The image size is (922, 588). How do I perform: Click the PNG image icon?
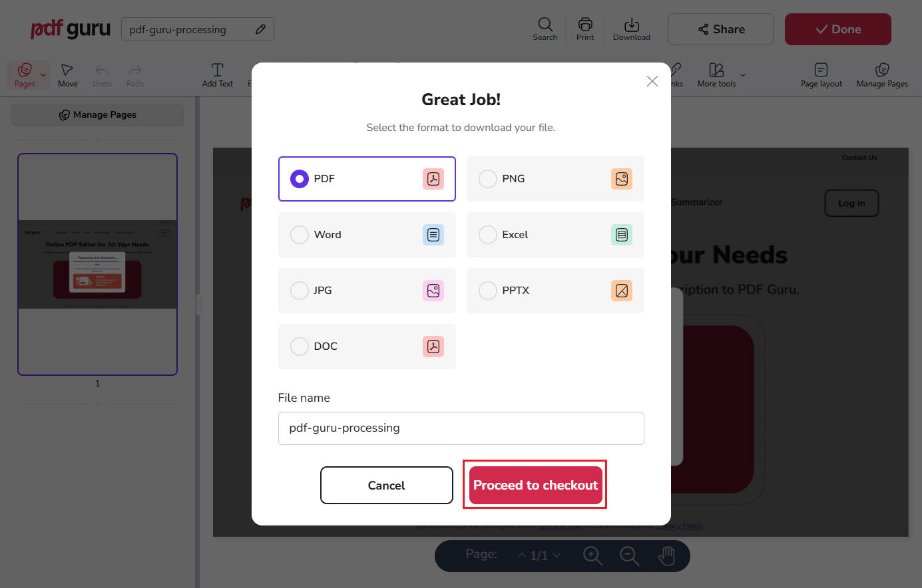[622, 179]
